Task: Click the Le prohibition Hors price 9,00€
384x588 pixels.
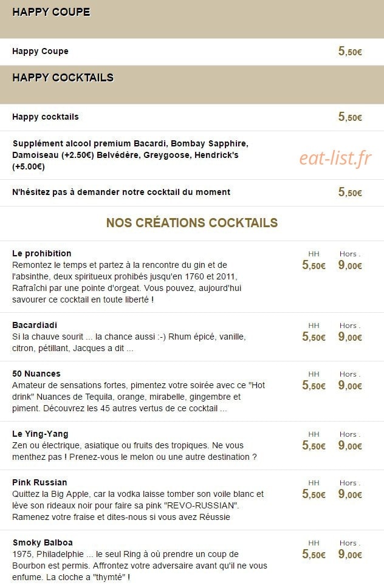Action: pos(350,265)
